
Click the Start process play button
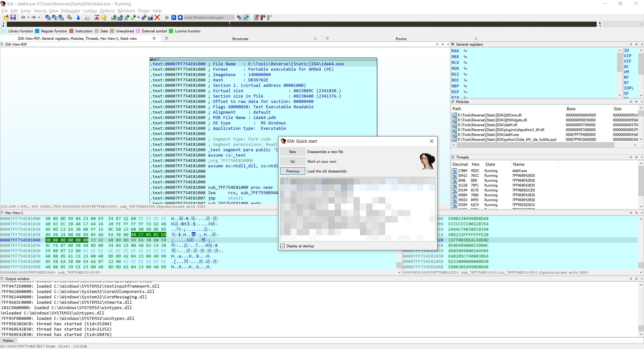click(x=167, y=17)
